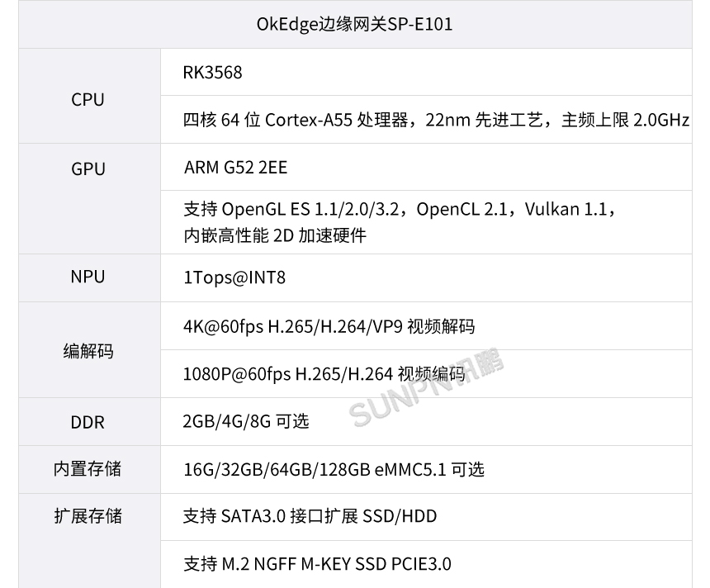Click the eMMC5.1 storage options cell
The width and height of the screenshot is (710, 588).
pyautogui.click(x=334, y=470)
